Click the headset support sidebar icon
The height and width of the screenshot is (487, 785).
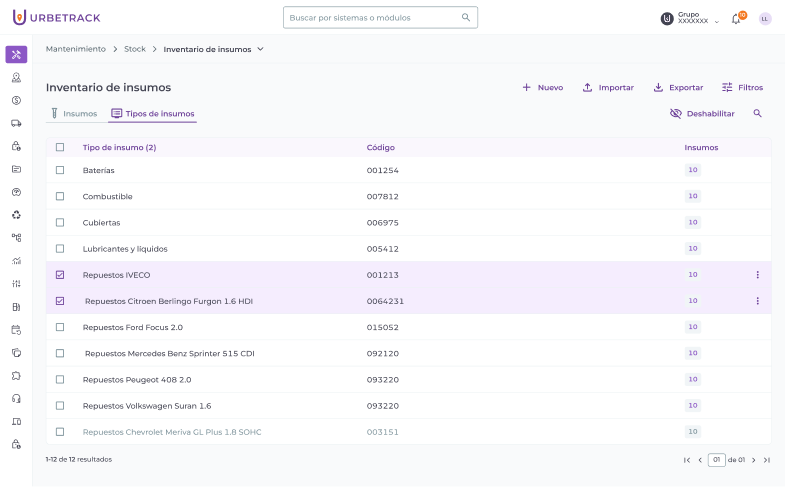[x=16, y=398]
